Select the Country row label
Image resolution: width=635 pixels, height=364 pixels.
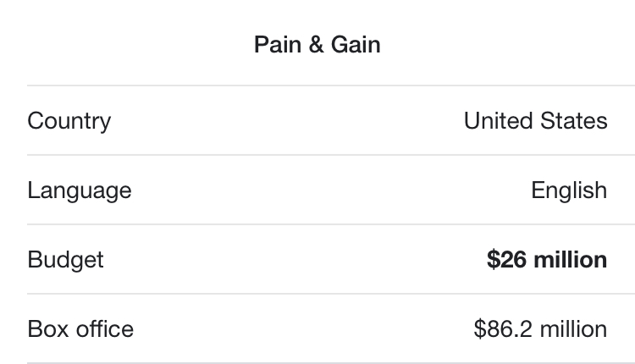coord(69,121)
